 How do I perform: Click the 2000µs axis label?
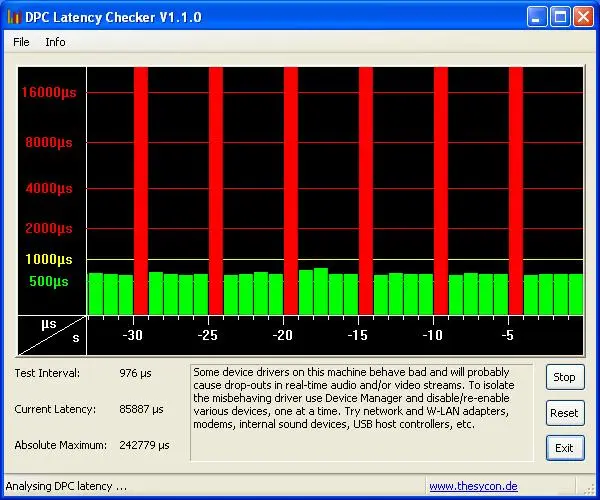pyautogui.click(x=49, y=229)
